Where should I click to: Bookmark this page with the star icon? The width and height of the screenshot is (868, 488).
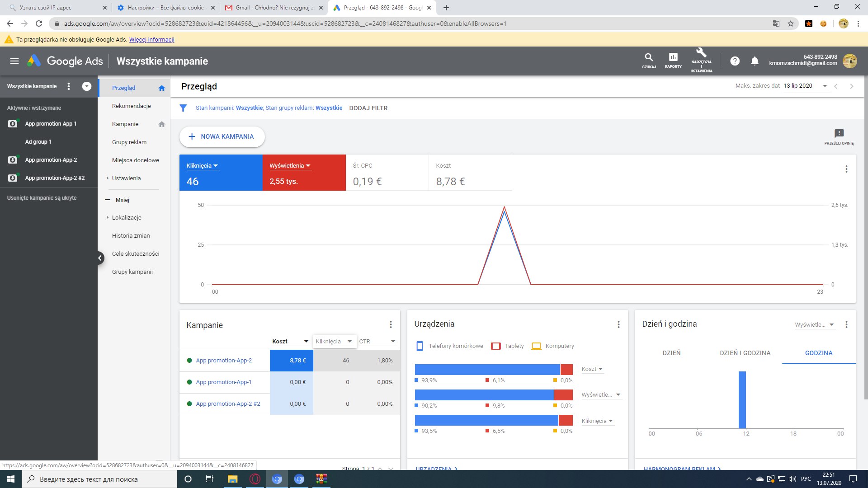pyautogui.click(x=791, y=23)
